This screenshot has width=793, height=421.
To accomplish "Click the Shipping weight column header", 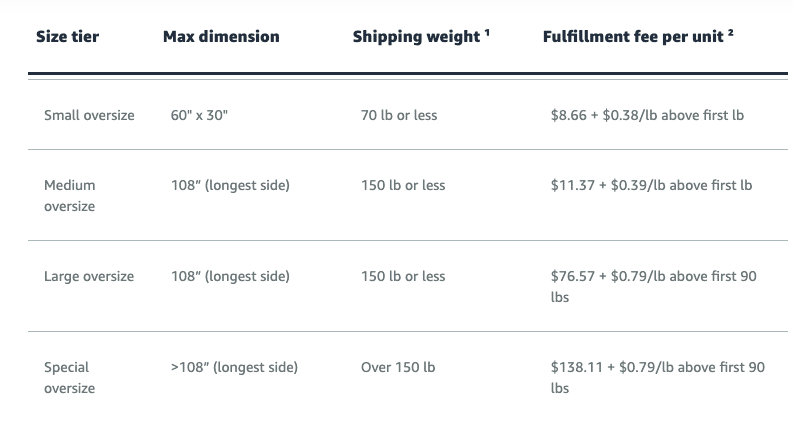I will click(x=416, y=36).
